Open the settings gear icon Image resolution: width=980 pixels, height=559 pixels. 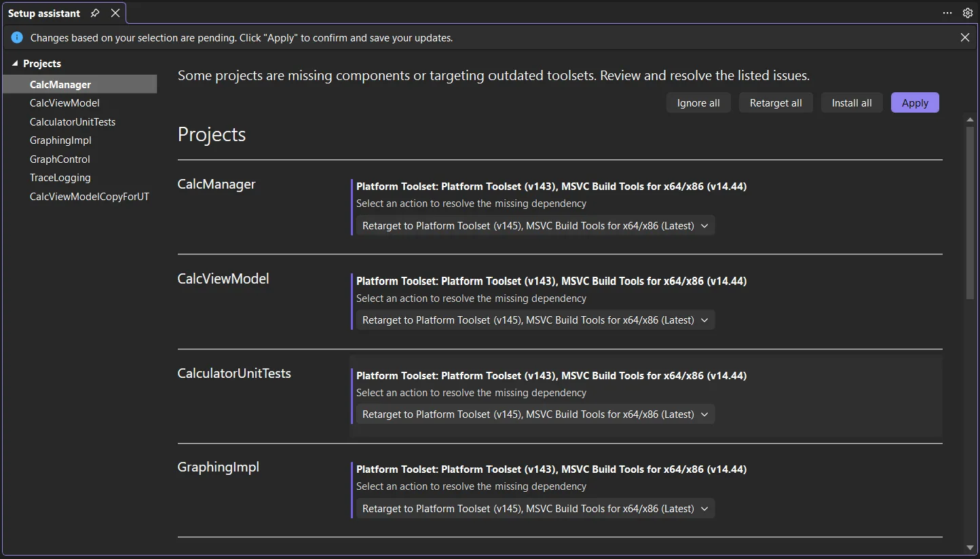[968, 12]
